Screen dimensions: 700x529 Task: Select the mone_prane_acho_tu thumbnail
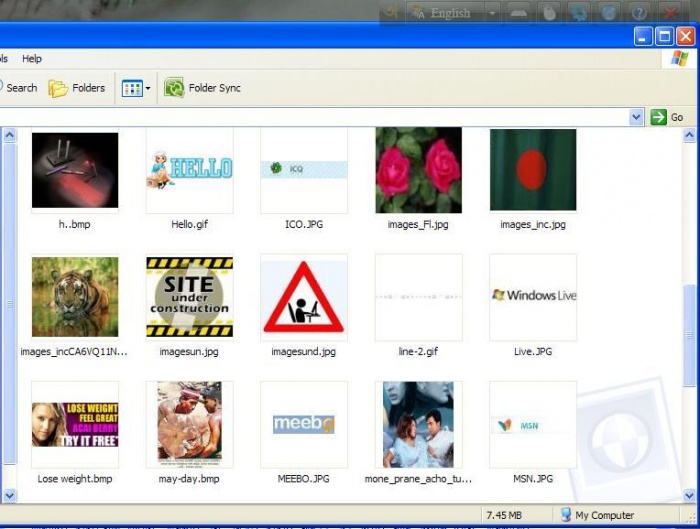pos(419,424)
